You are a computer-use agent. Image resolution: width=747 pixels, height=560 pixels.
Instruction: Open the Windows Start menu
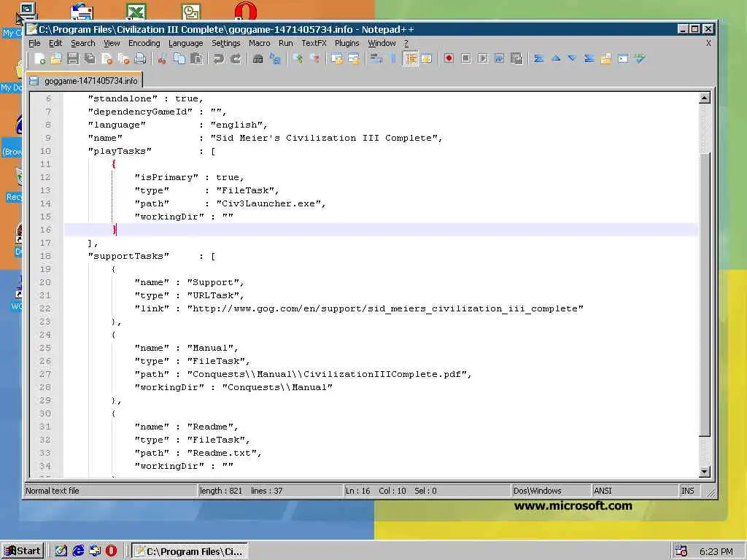pyautogui.click(x=23, y=551)
